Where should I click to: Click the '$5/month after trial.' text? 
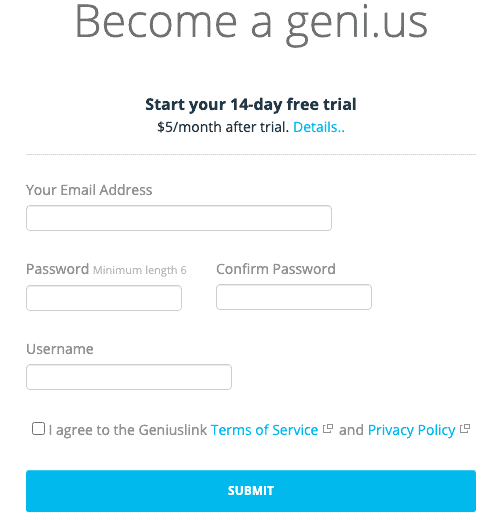click(223, 127)
